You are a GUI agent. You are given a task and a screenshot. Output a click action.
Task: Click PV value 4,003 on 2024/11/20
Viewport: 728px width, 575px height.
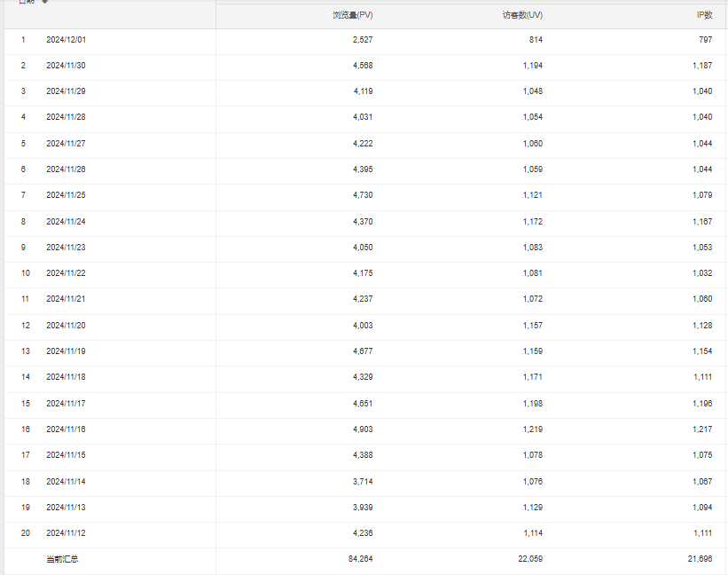[x=363, y=326]
